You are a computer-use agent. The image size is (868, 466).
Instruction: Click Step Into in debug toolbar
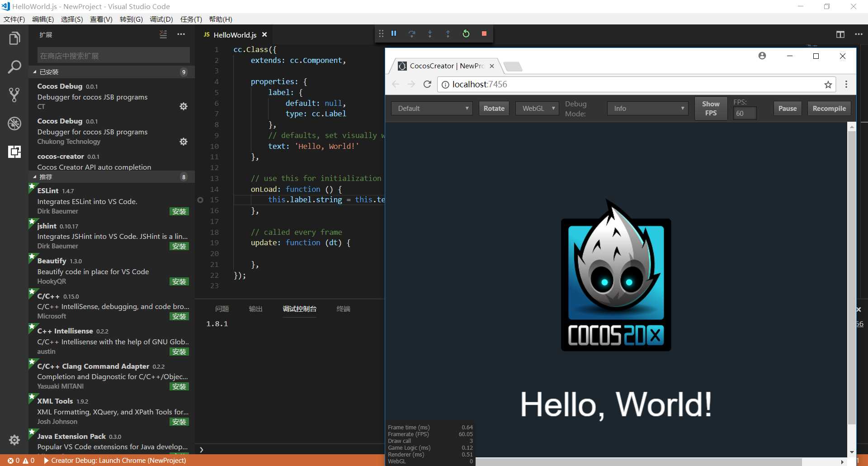tap(430, 33)
